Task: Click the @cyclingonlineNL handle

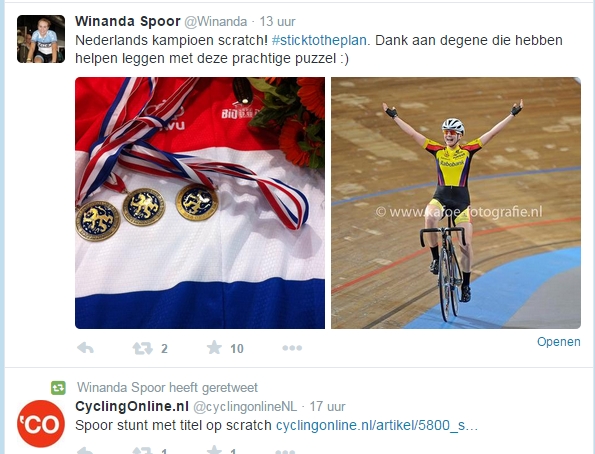Action: tap(245, 407)
